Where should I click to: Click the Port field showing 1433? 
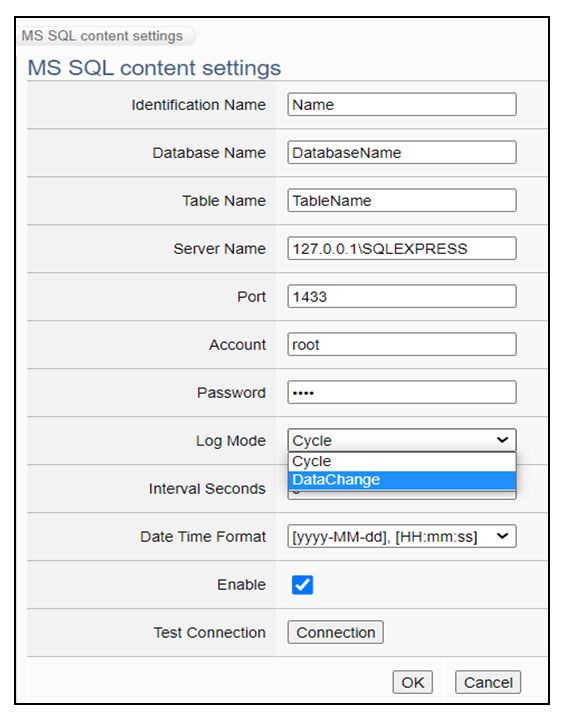(402, 296)
